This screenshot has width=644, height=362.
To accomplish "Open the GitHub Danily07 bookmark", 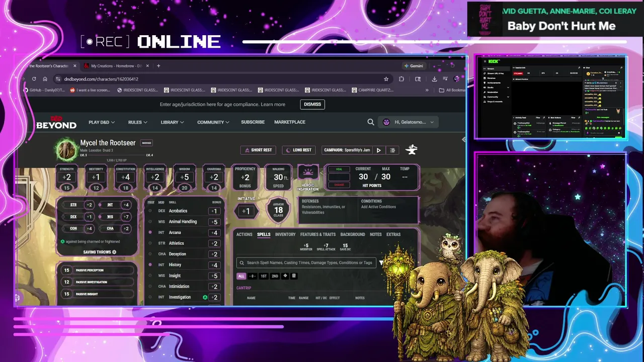I will [x=44, y=90].
